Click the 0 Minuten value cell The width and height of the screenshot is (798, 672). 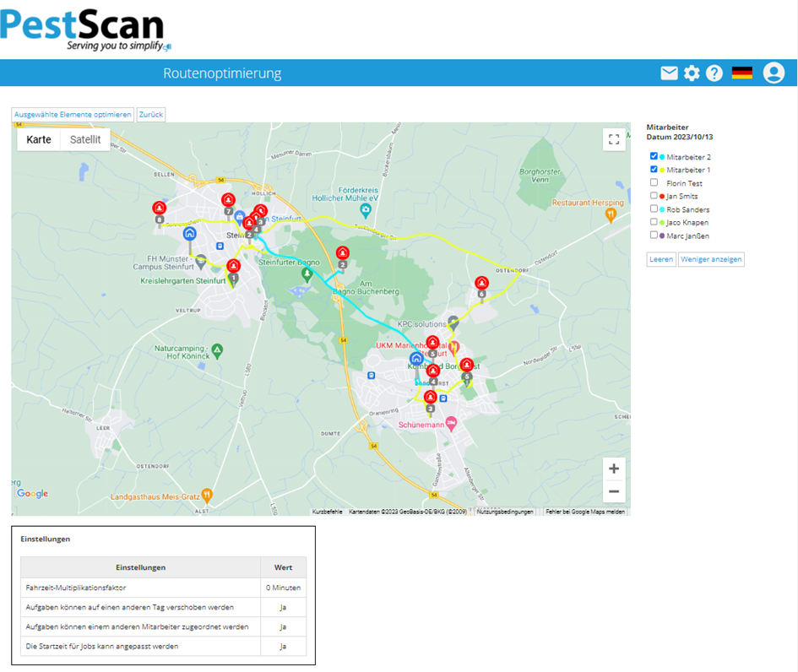tap(284, 588)
